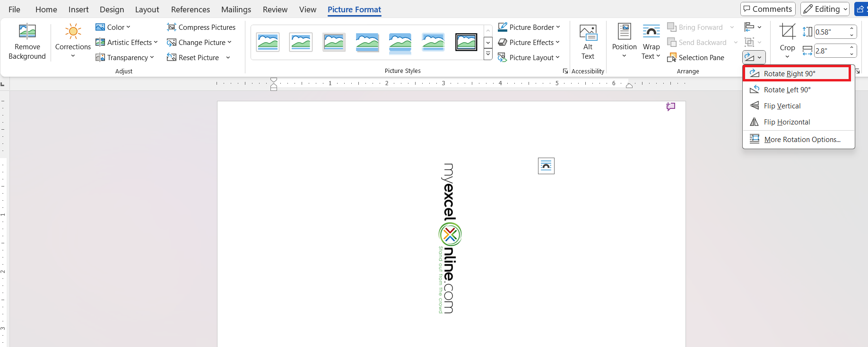Choose Rotate Left 90°
The height and width of the screenshot is (347, 868).
799,89
